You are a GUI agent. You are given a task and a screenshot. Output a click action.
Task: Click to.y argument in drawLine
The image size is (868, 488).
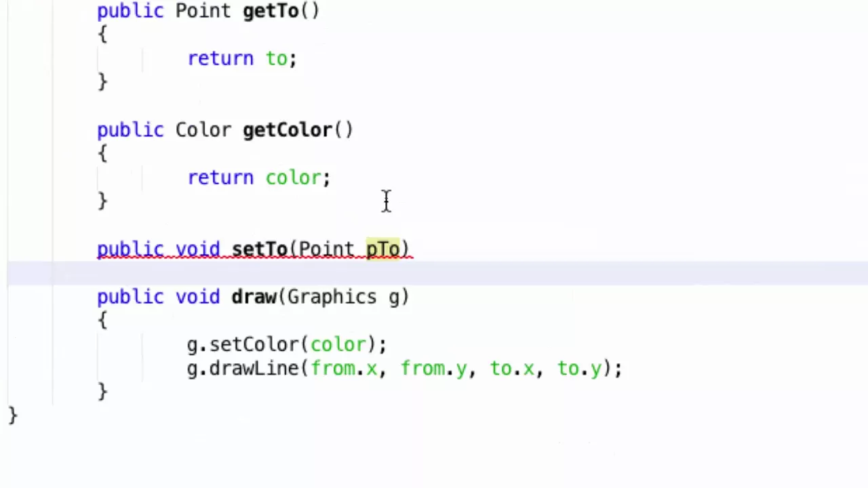click(580, 369)
